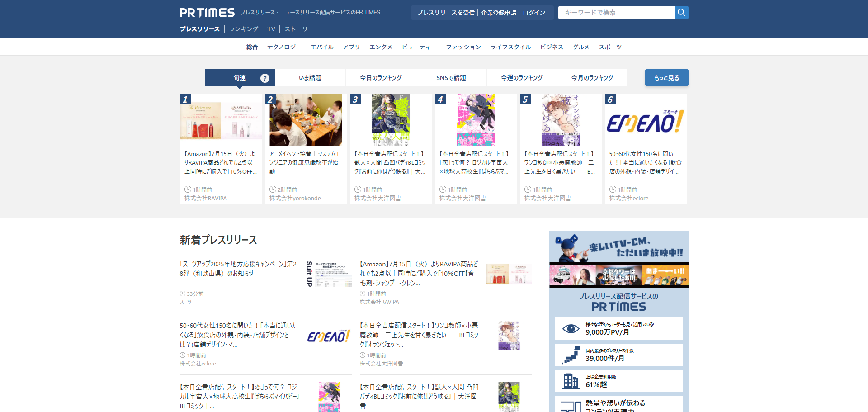Screen dimensions: 868x412
Task: Click the eye icon in 9,000万PV/月 box
Action: [x=571, y=329]
